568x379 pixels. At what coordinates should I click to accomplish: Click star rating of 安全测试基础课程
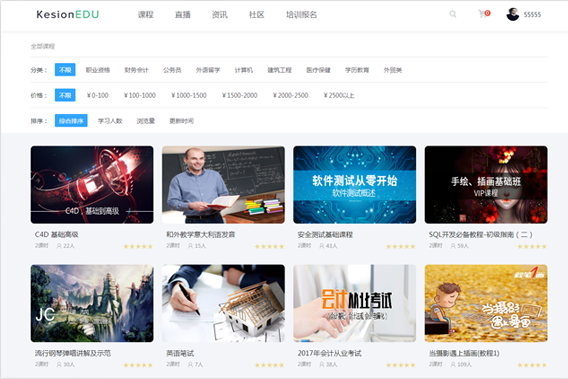[x=401, y=246]
